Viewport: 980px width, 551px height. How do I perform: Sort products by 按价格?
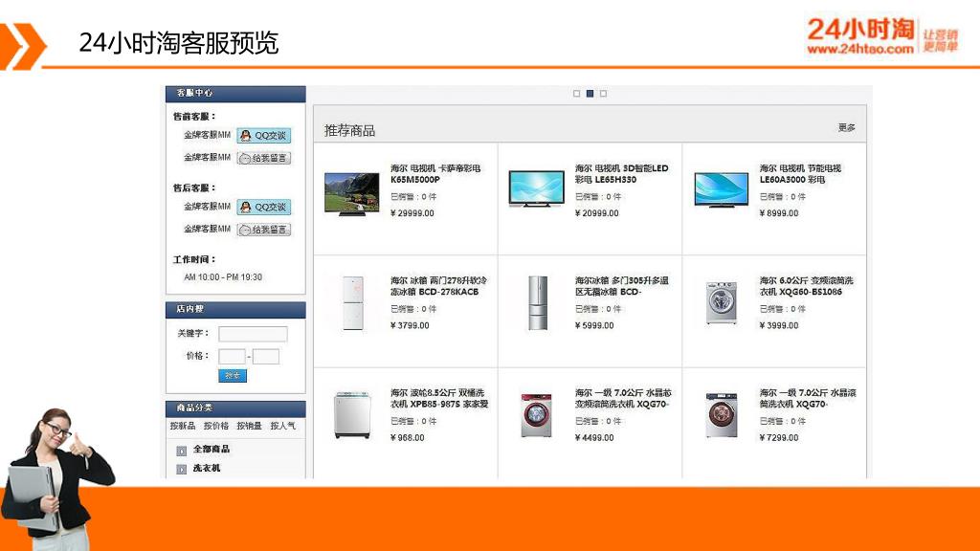click(x=216, y=426)
